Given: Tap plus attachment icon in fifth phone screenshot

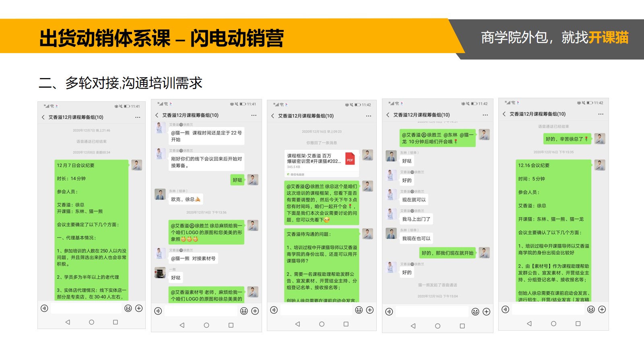Looking at the screenshot, I should tap(602, 309).
